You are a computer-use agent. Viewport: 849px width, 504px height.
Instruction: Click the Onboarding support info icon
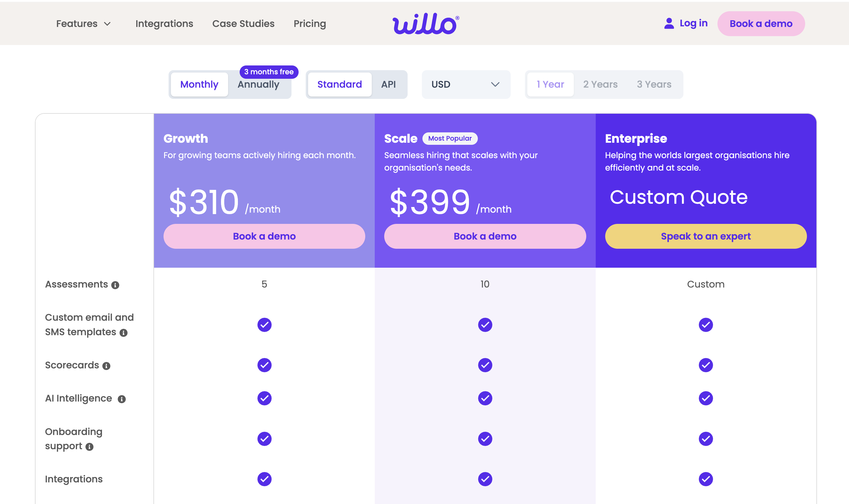coord(89,447)
